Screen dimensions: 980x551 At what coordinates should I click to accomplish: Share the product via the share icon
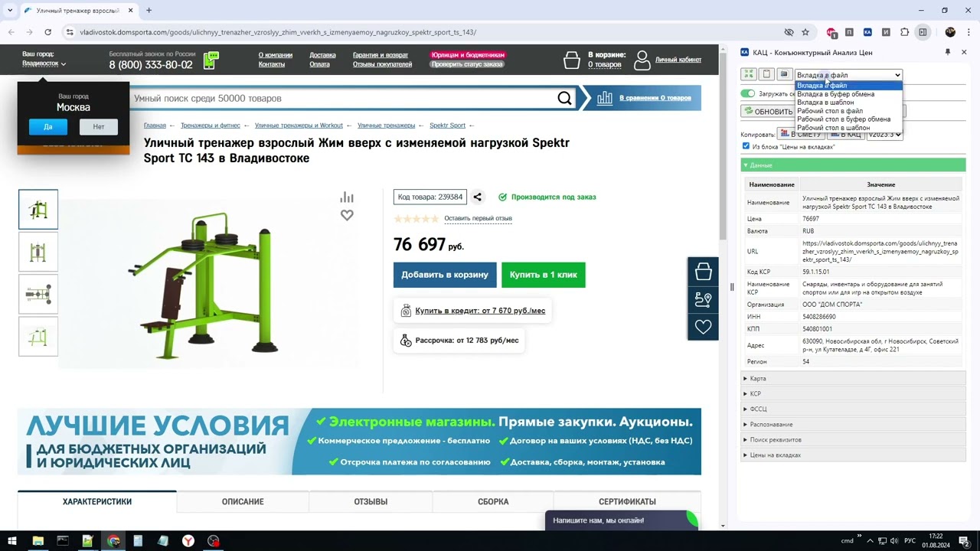pos(478,197)
